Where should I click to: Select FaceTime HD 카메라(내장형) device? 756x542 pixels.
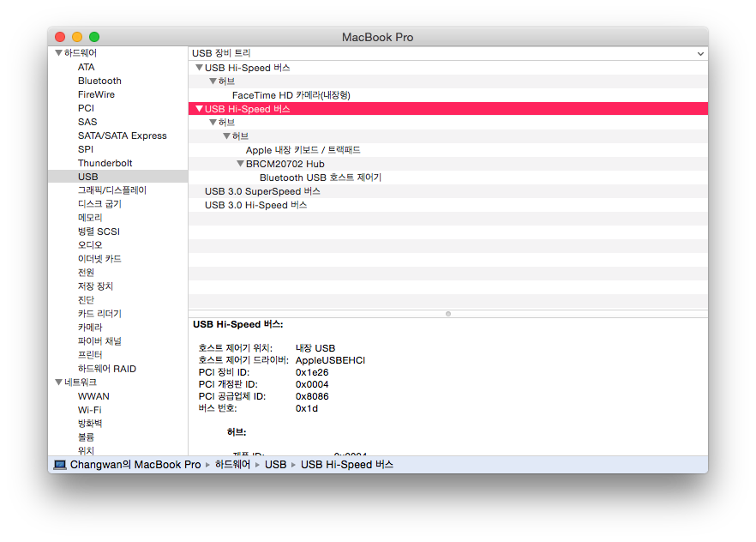[291, 95]
